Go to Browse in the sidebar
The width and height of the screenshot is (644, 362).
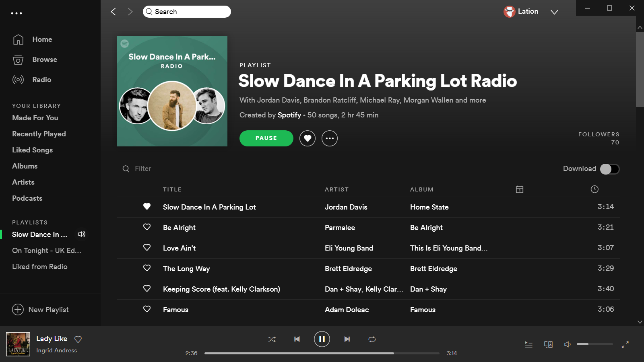(x=45, y=60)
